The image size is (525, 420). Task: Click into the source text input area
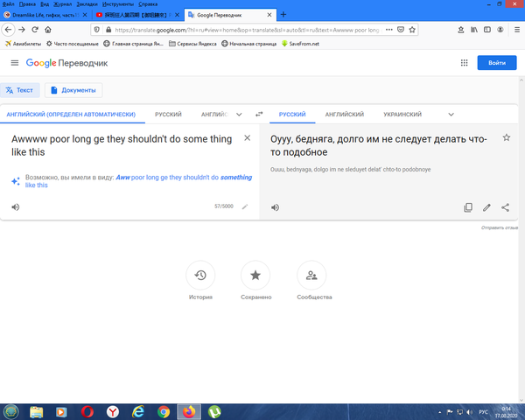[x=122, y=145]
